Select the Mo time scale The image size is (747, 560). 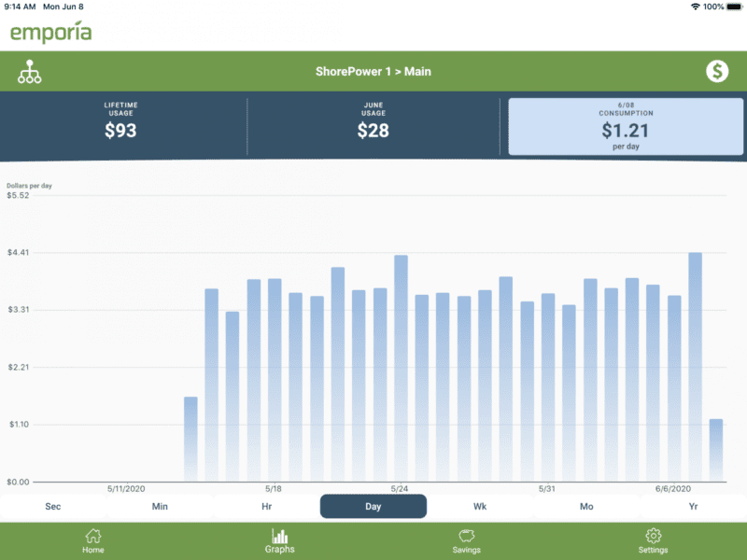(x=586, y=507)
